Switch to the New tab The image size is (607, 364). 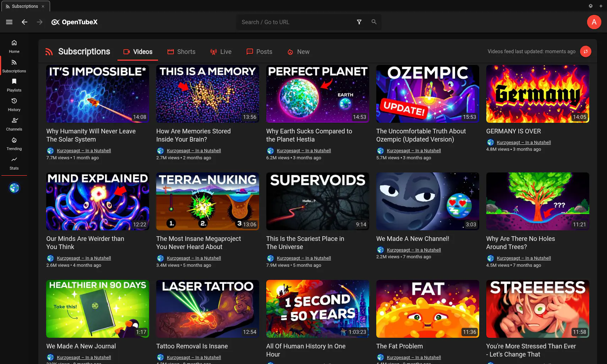pyautogui.click(x=299, y=52)
